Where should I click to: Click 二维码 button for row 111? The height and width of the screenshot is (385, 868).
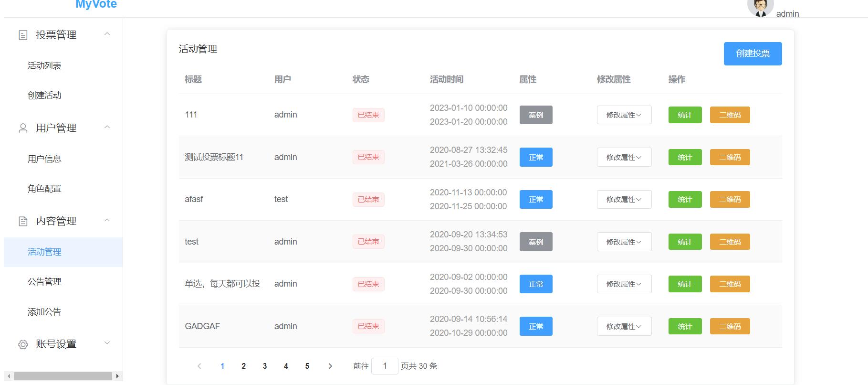[730, 115]
